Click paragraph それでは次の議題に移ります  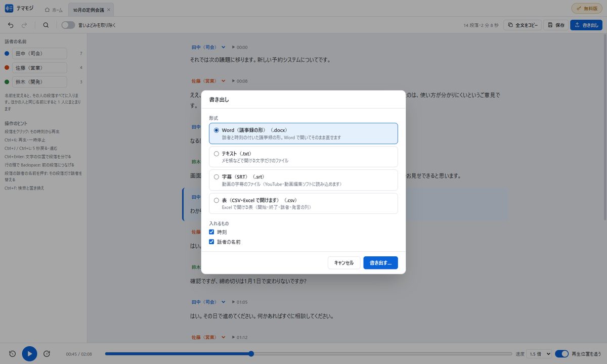pos(260,60)
